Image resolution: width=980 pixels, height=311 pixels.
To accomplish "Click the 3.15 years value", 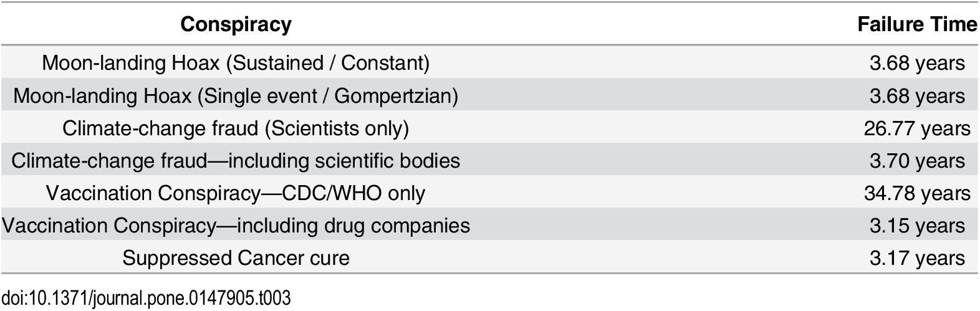I will click(917, 226).
